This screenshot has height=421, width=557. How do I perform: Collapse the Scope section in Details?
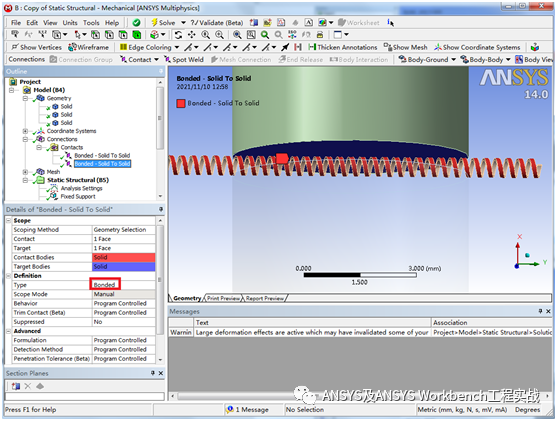click(9, 221)
